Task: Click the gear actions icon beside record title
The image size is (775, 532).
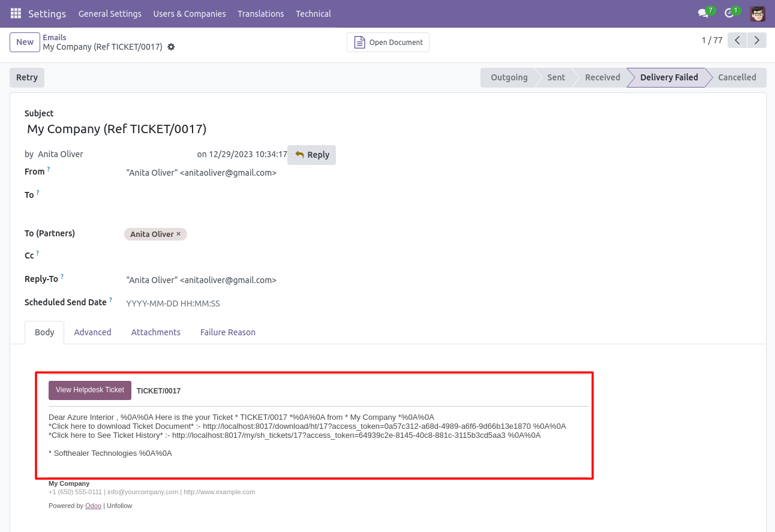Action: point(171,47)
